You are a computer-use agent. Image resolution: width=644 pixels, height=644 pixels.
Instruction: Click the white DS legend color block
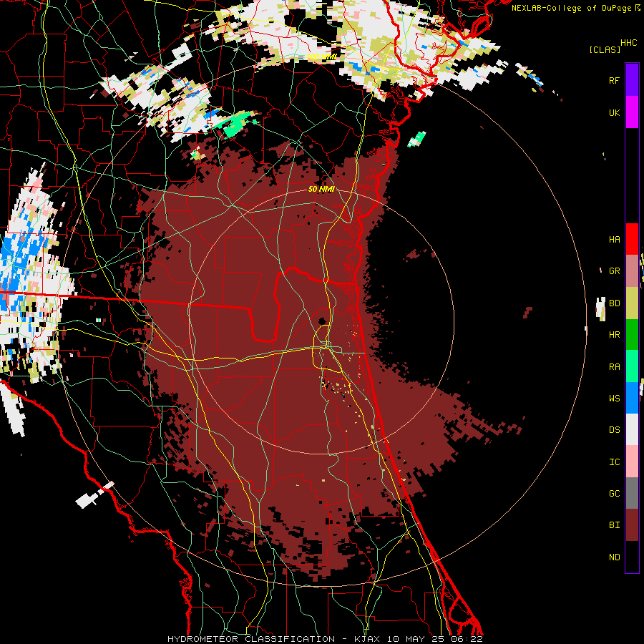tap(632, 430)
